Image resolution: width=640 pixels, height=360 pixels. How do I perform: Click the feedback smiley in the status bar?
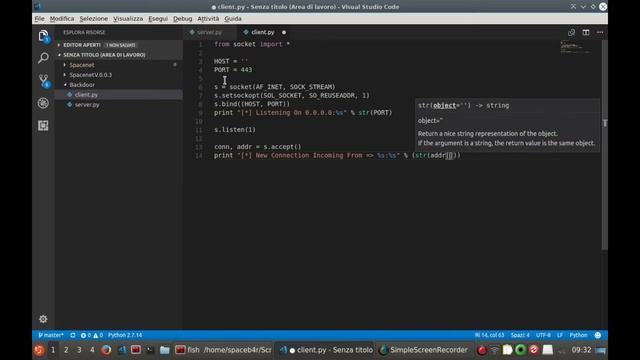(598, 335)
